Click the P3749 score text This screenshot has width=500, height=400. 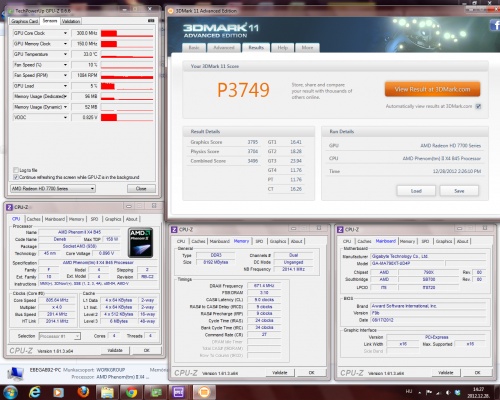pos(243,90)
